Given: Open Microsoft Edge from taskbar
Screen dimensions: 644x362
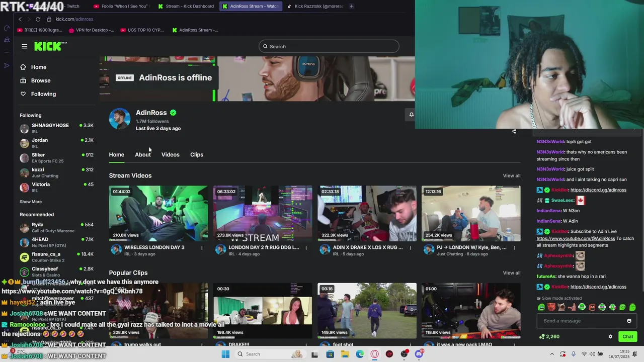Looking at the screenshot, I should point(360,354).
